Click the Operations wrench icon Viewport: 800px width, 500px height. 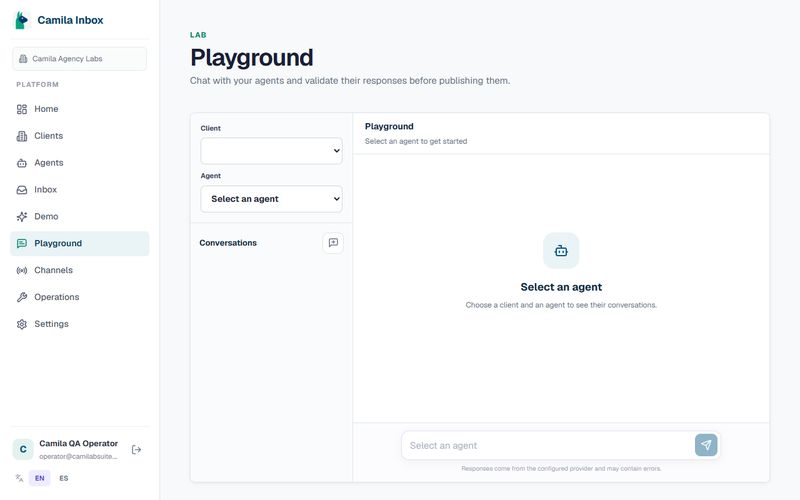click(22, 297)
